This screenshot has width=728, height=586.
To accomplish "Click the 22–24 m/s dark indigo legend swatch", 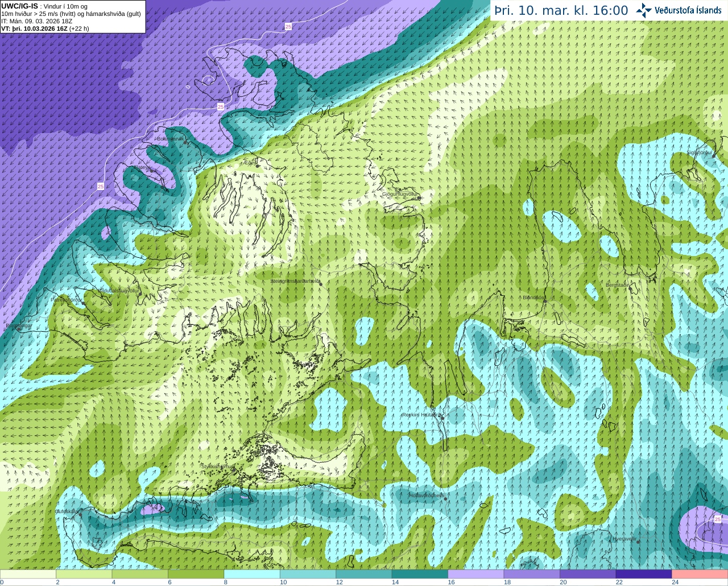I will coord(644,574).
